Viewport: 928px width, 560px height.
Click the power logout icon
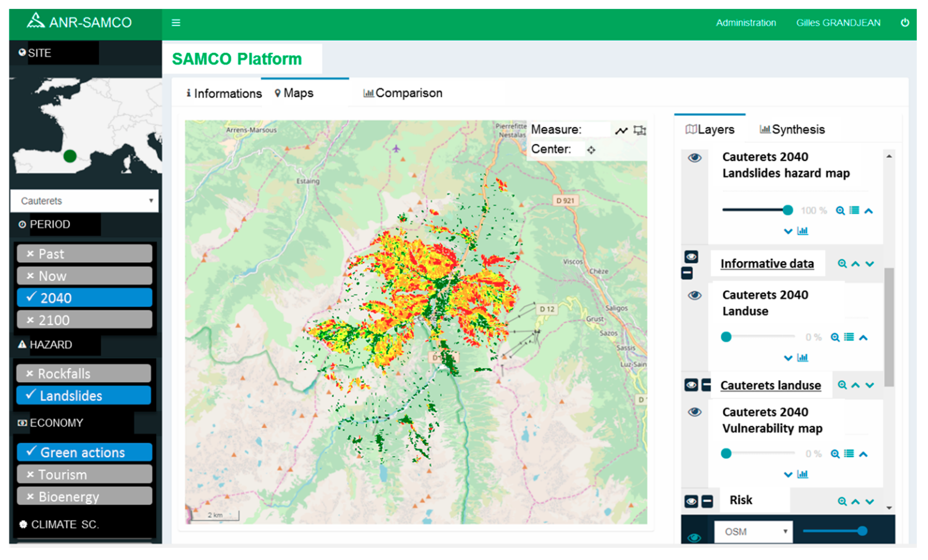click(905, 22)
